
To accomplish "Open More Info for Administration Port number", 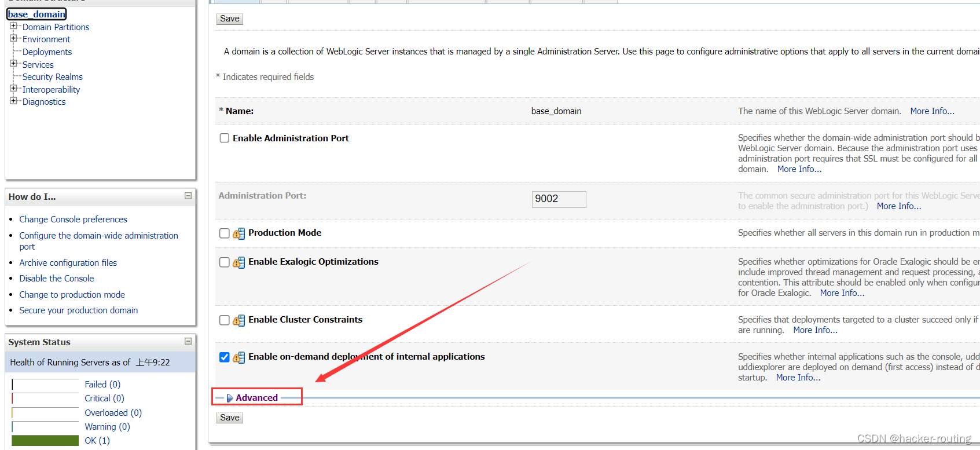I will tap(899, 206).
